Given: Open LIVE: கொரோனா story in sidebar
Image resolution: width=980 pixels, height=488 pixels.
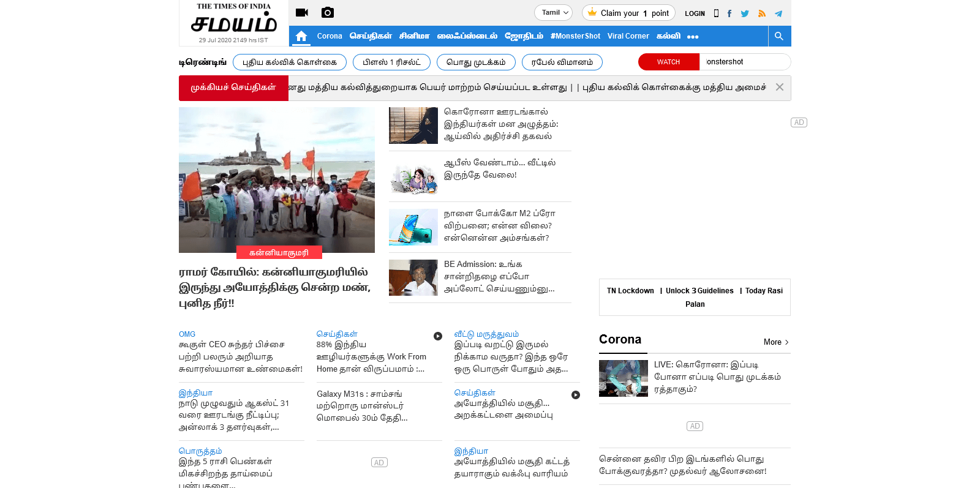Looking at the screenshot, I should click(x=717, y=377).
